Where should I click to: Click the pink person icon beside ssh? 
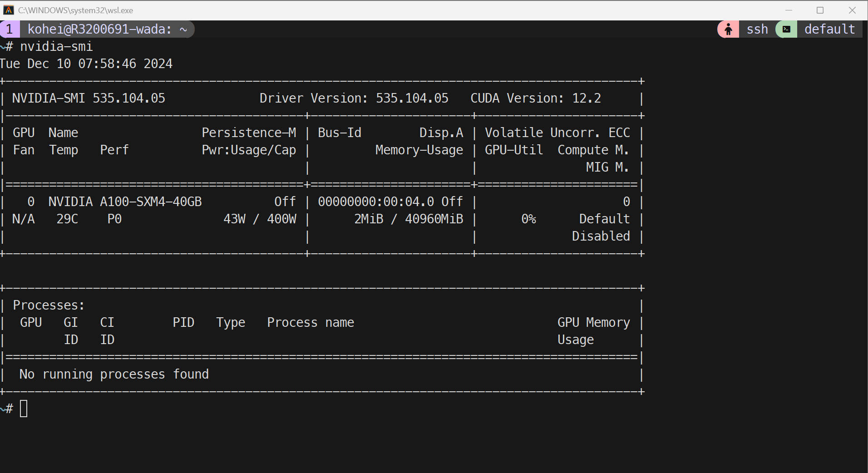click(728, 30)
